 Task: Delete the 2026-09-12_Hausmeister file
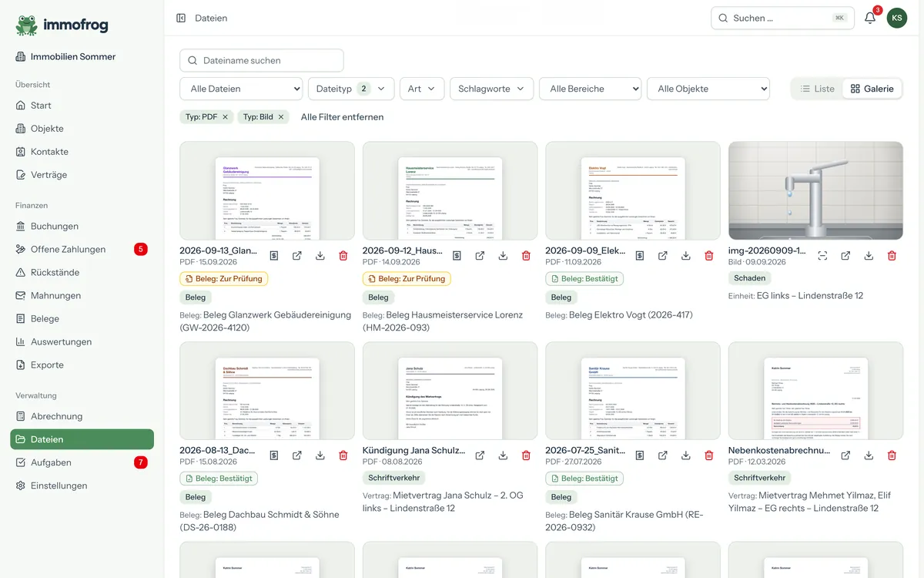(526, 256)
